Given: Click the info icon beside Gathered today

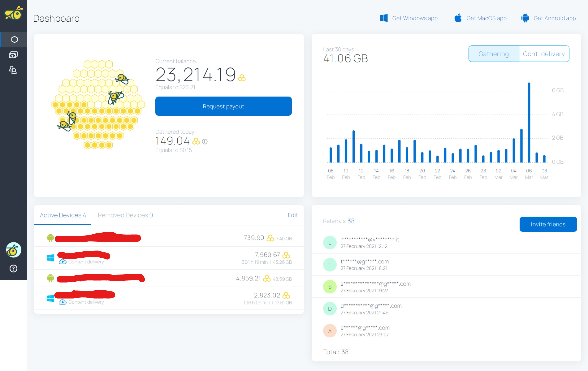Looking at the screenshot, I should pyautogui.click(x=205, y=142).
